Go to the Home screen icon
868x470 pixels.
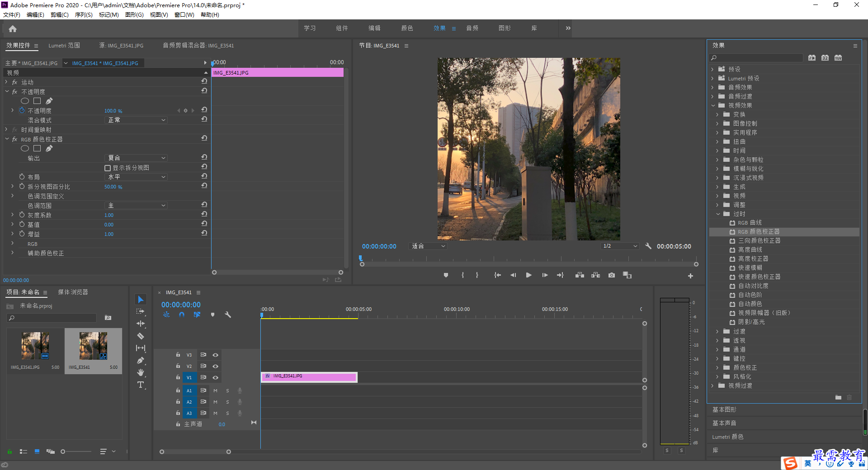(13, 28)
